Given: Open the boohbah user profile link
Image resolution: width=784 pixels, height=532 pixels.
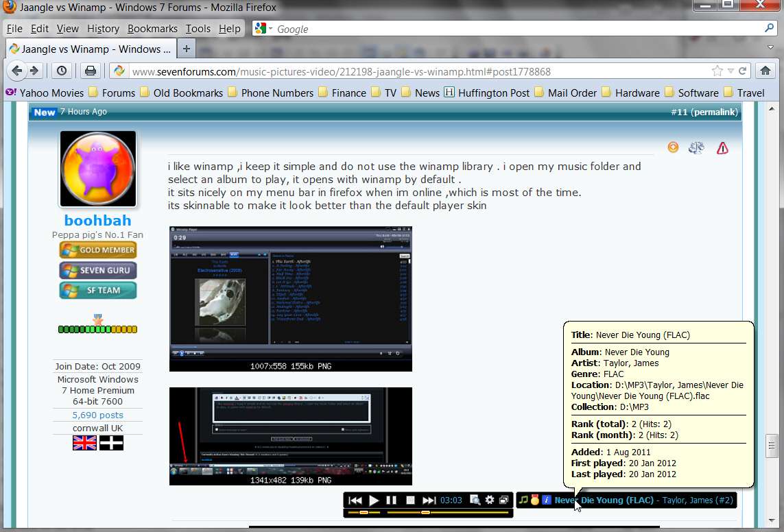Looking at the screenshot, I should click(x=97, y=220).
